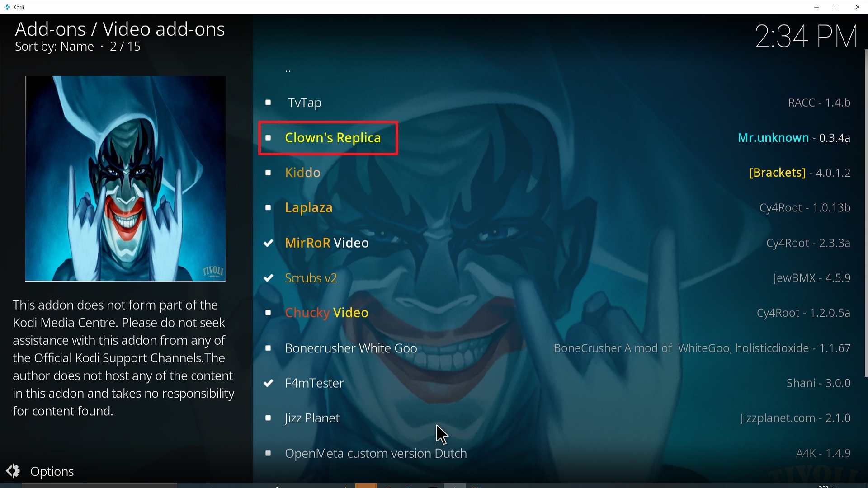Click the 'holisticdioxide - 1.1.67' author text
This screenshot has height=488, width=868.
point(793,348)
